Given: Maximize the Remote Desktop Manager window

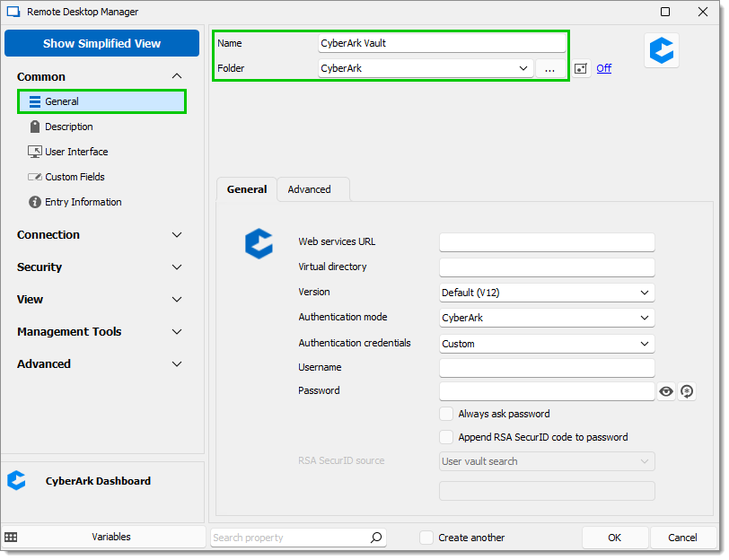Looking at the screenshot, I should pos(665,12).
